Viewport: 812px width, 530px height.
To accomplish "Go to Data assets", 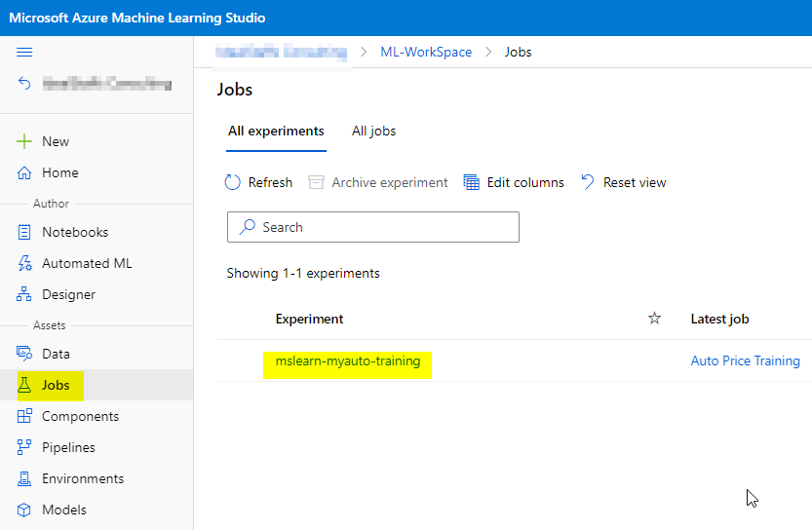I will (x=56, y=354).
